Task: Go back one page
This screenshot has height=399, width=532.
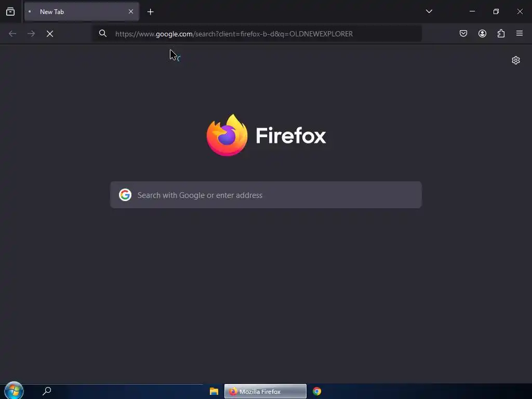Action: 12,34
